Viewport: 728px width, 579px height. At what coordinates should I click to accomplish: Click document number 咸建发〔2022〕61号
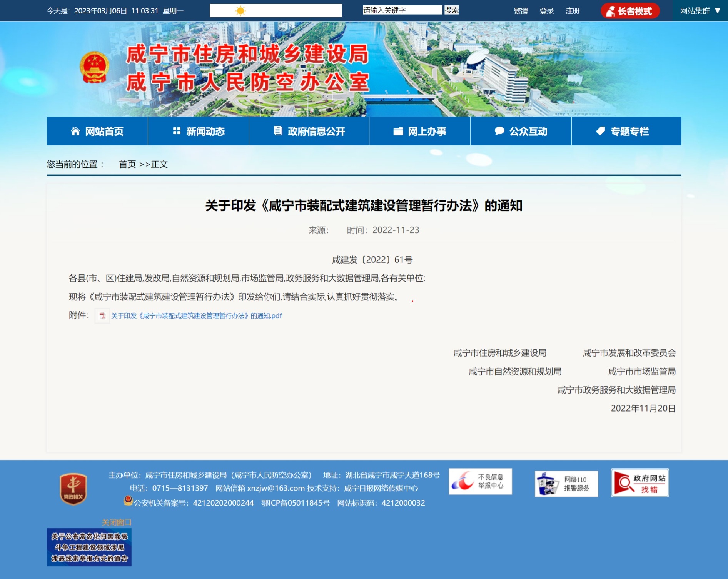tap(372, 260)
